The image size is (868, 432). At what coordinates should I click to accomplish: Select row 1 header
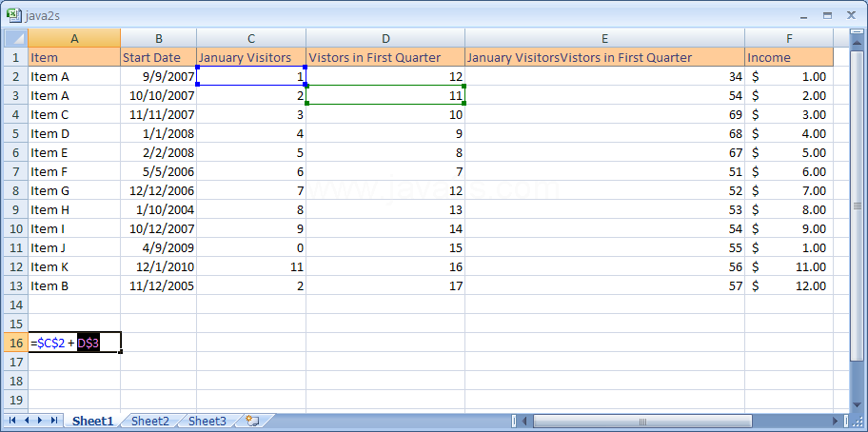[x=16, y=57]
